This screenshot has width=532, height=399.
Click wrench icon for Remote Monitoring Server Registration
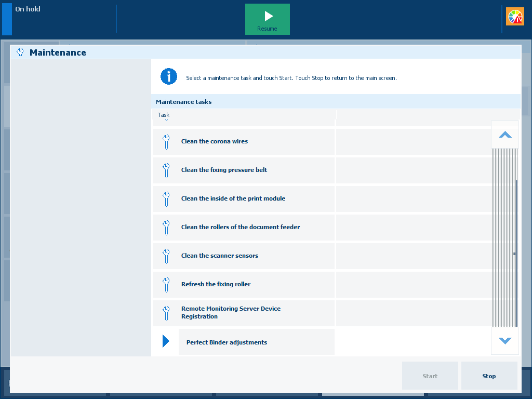(x=166, y=313)
